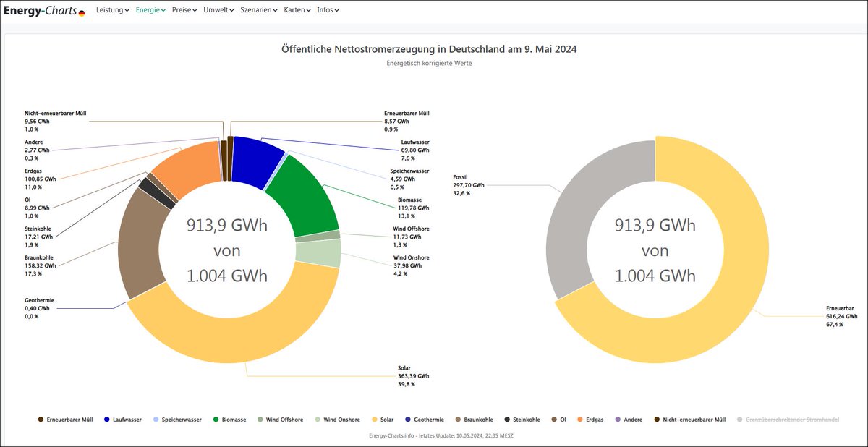Click the Wind Onshore 37,98 GWh label

click(x=412, y=265)
